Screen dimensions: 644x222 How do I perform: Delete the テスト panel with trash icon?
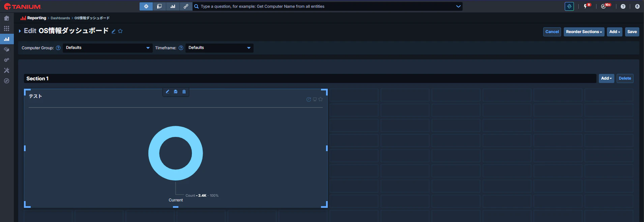[x=184, y=92]
